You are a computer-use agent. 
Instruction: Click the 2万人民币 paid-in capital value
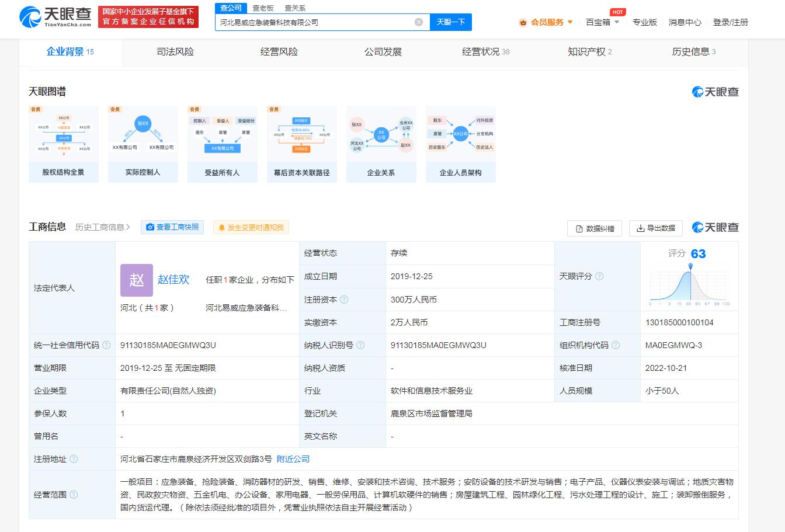(x=409, y=322)
